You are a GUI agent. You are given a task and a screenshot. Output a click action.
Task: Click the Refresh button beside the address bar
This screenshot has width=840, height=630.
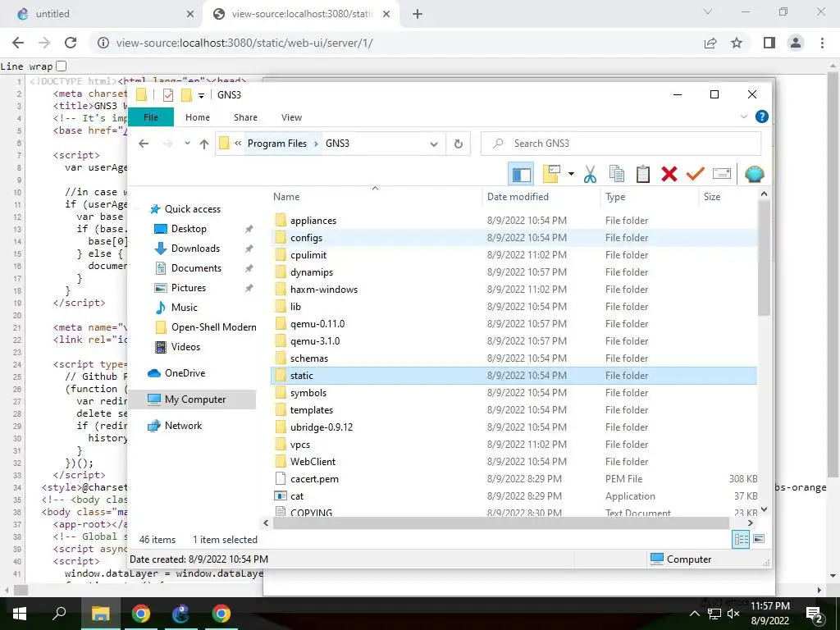[x=458, y=144]
